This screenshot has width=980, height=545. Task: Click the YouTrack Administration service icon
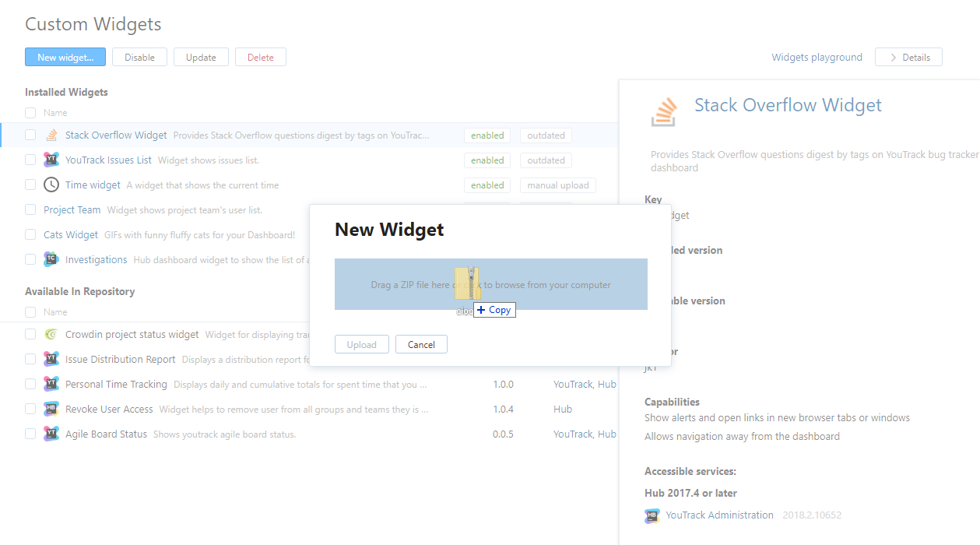coord(652,515)
